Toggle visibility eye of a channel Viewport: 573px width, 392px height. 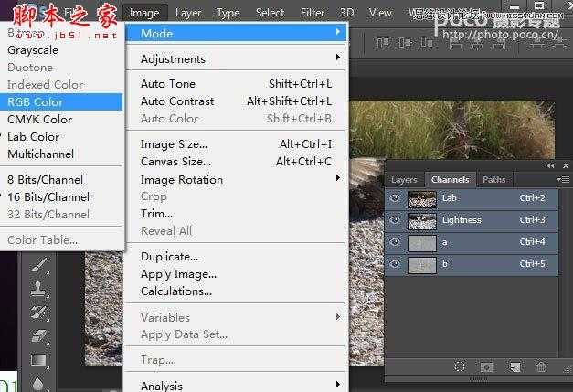[395, 242]
